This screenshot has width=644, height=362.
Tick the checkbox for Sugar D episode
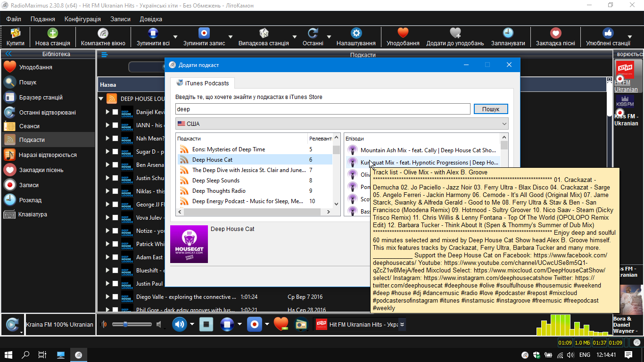point(115,152)
